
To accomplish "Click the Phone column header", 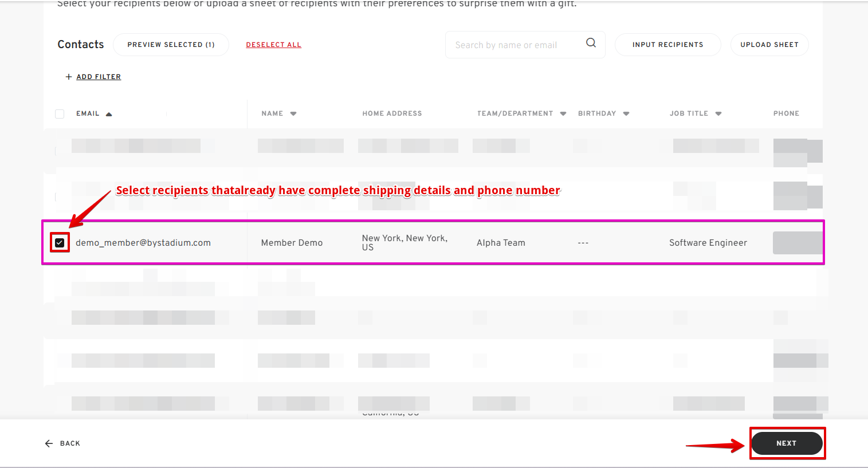I will pos(786,113).
